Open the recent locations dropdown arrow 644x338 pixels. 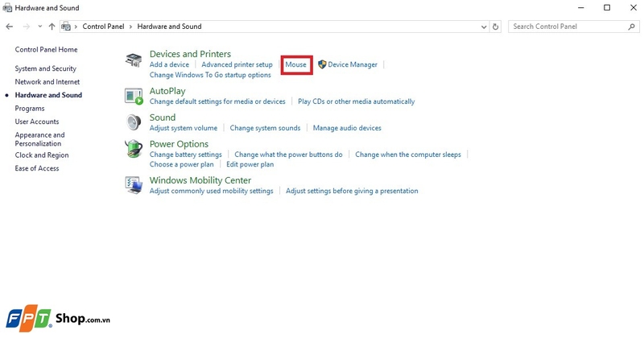(x=39, y=27)
